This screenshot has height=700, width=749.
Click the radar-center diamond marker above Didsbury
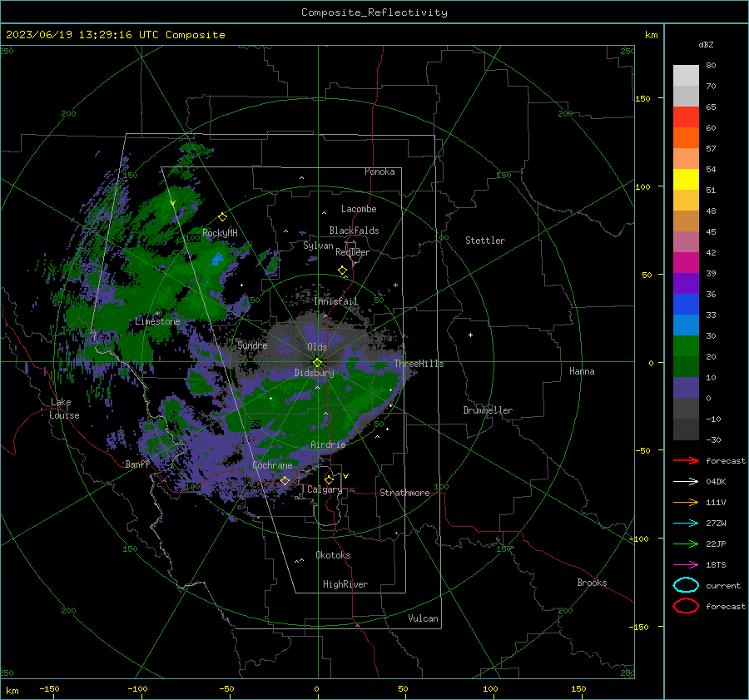317,362
